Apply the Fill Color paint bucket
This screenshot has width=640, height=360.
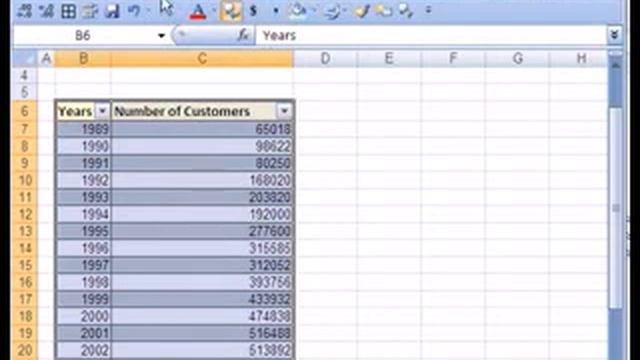[297, 11]
